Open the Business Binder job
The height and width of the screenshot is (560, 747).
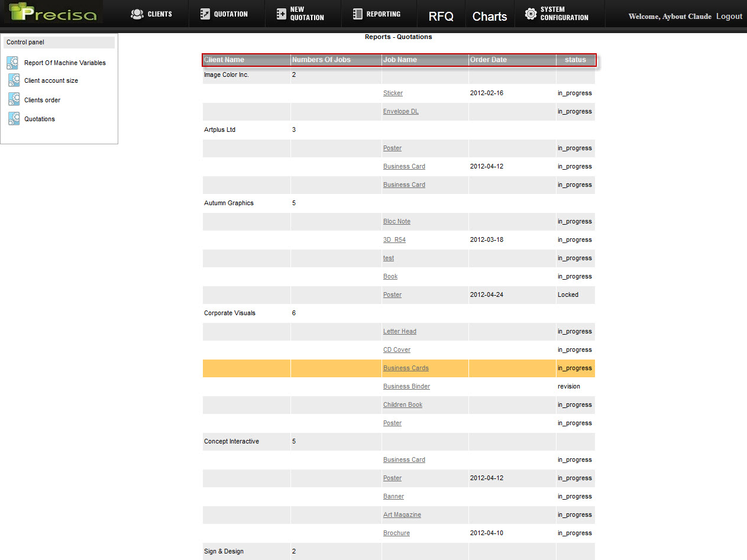(x=406, y=386)
